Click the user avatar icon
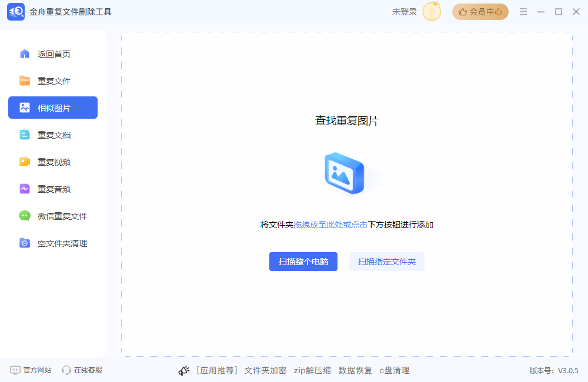Viewport: 588px width, 382px height. point(432,12)
